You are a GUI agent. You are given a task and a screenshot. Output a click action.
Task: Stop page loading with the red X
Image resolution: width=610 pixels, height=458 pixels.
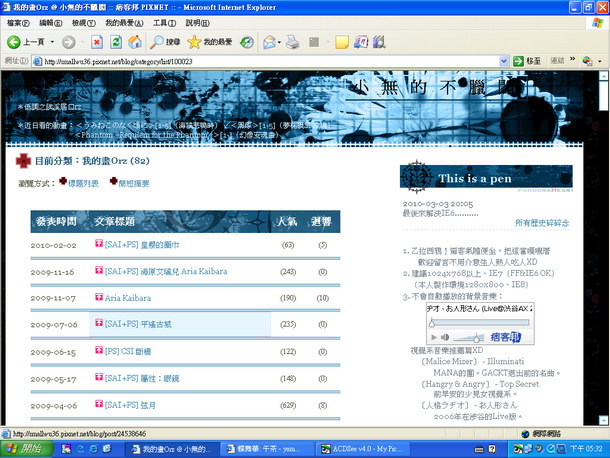97,42
